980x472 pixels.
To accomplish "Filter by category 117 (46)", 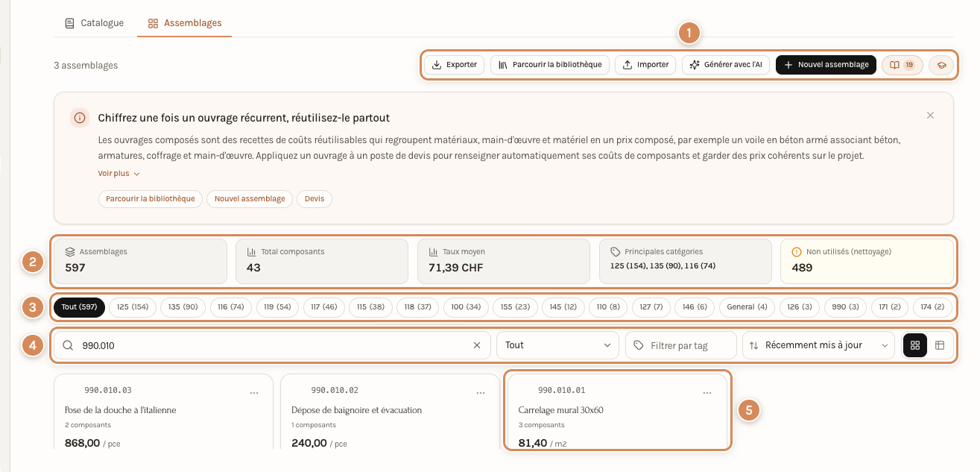I will pos(324,307).
